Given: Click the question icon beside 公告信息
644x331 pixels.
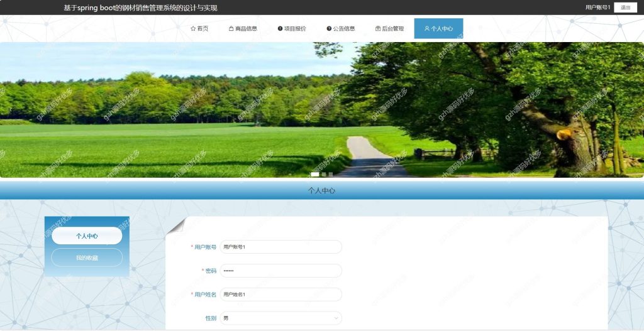Looking at the screenshot, I should [329, 29].
